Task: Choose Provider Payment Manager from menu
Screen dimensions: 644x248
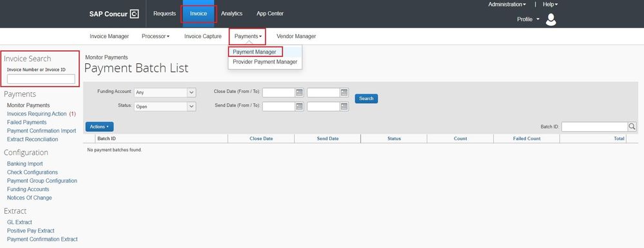Action: pyautogui.click(x=265, y=62)
